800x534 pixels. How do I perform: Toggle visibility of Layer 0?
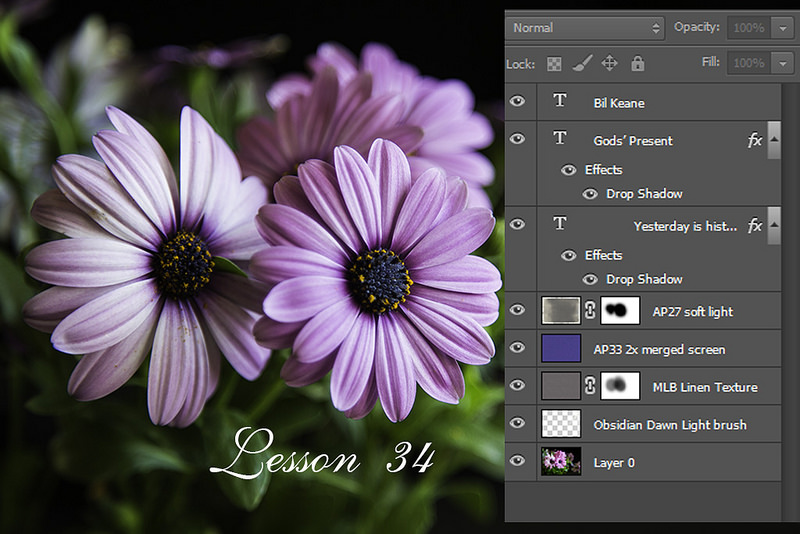(517, 462)
